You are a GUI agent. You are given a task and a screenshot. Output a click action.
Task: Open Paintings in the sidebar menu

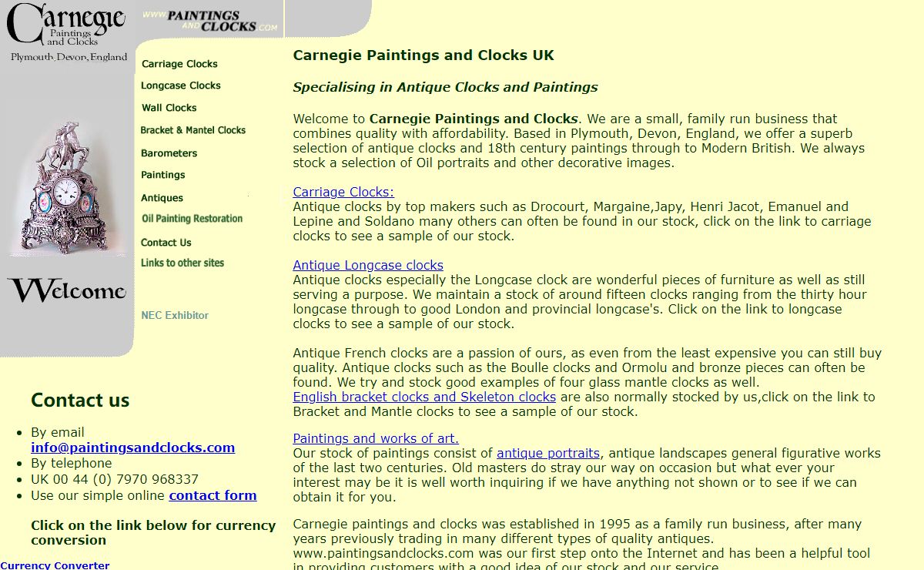coord(162,175)
